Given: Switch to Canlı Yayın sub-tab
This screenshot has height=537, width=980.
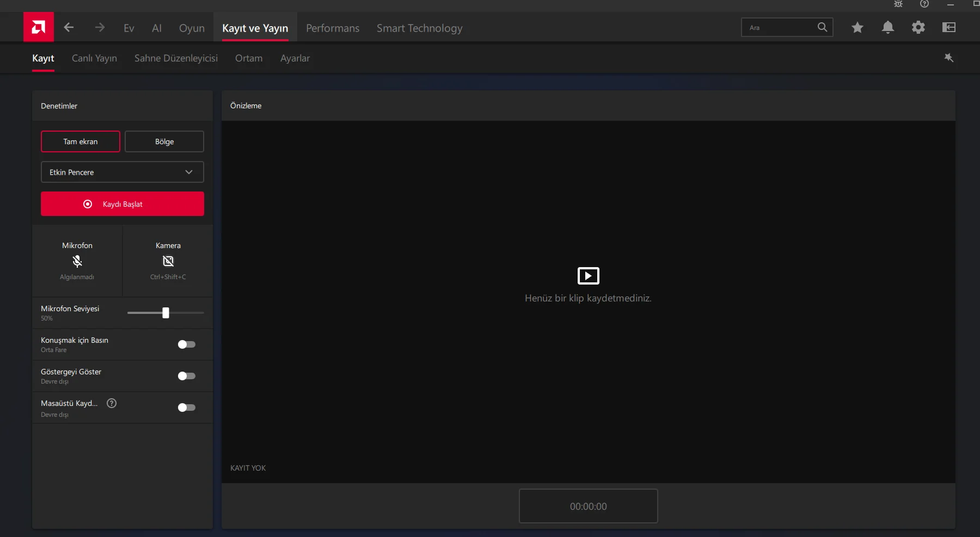Looking at the screenshot, I should tap(94, 58).
